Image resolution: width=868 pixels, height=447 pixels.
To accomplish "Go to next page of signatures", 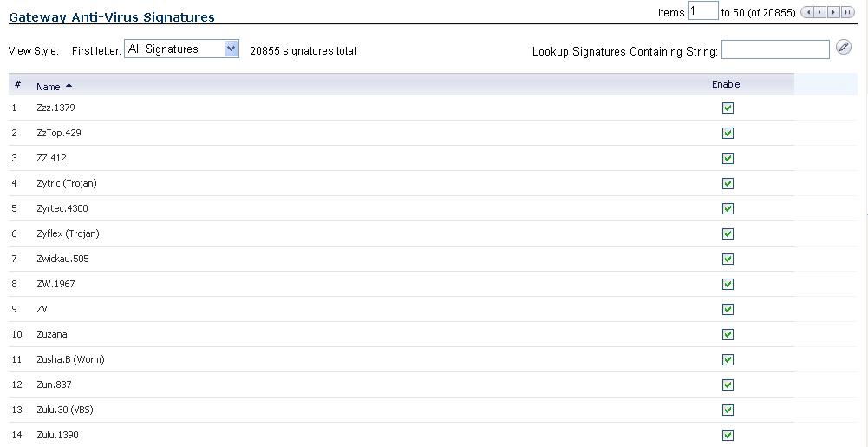I will click(833, 12).
